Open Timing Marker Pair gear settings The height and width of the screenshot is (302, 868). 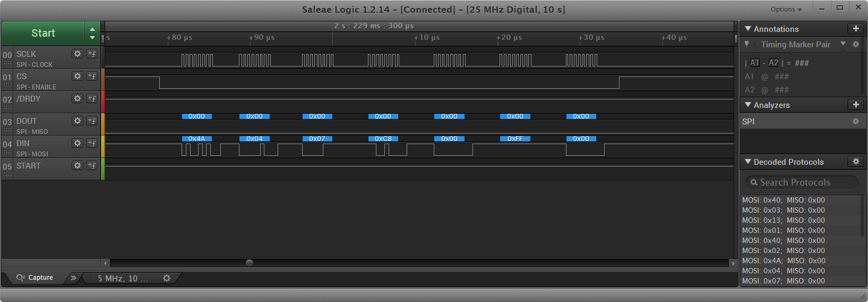856,44
